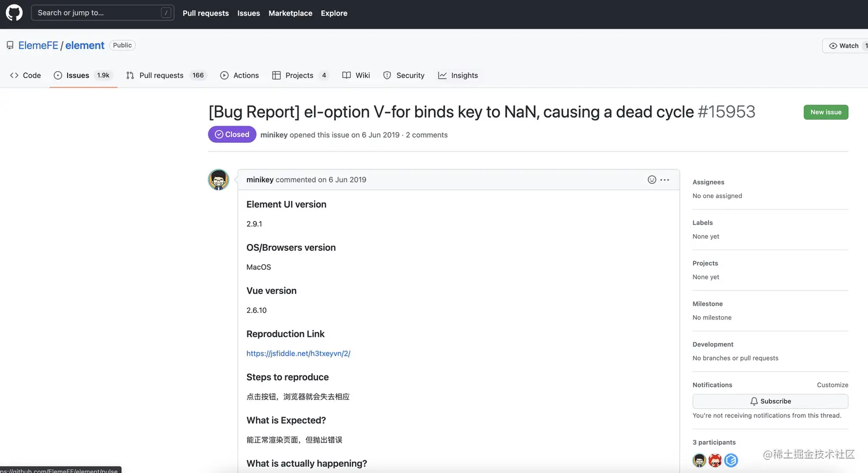Screen dimensions: 868x473
Task: Open minikey profile from issue header
Action: point(274,135)
